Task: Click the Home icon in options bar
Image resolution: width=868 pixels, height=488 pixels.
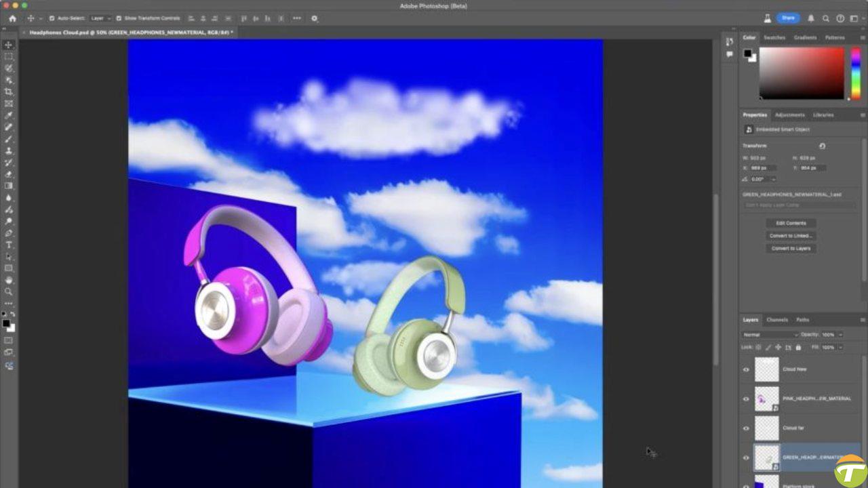Action: point(12,18)
